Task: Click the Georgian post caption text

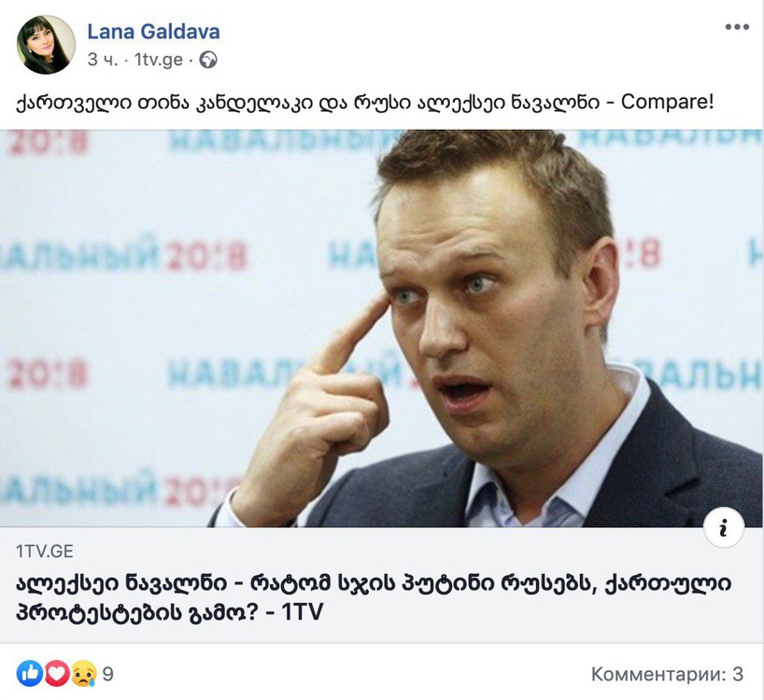Action: tap(364, 103)
